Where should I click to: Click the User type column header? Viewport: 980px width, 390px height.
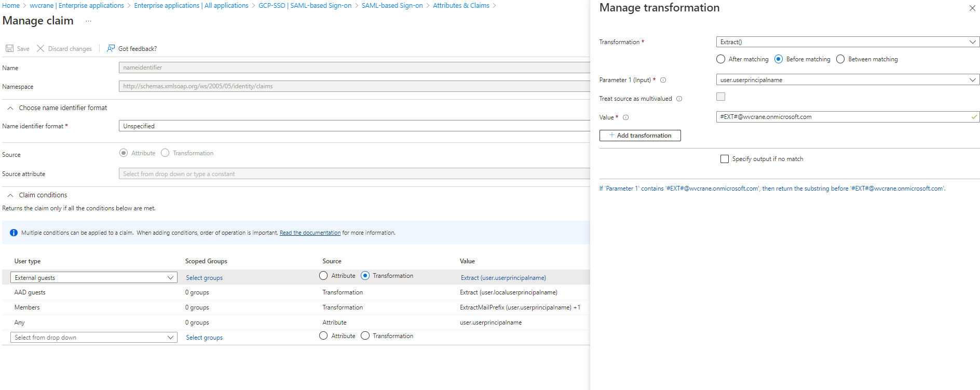click(27, 261)
